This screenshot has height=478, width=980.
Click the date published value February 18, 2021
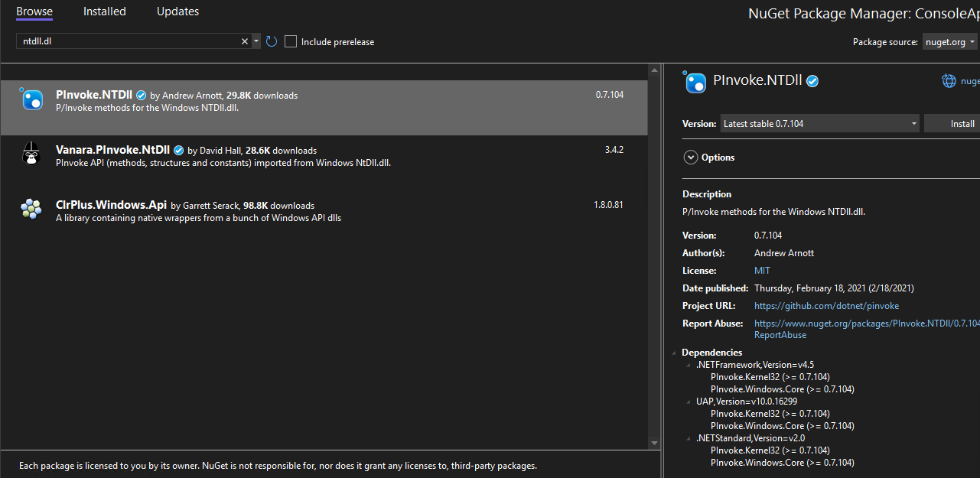834,288
